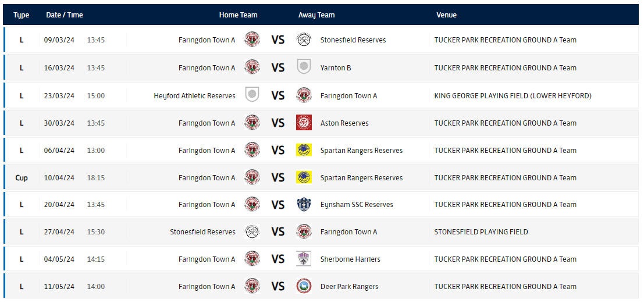Click the Home Team column header
This screenshot has height=303, width=644.
(238, 15)
